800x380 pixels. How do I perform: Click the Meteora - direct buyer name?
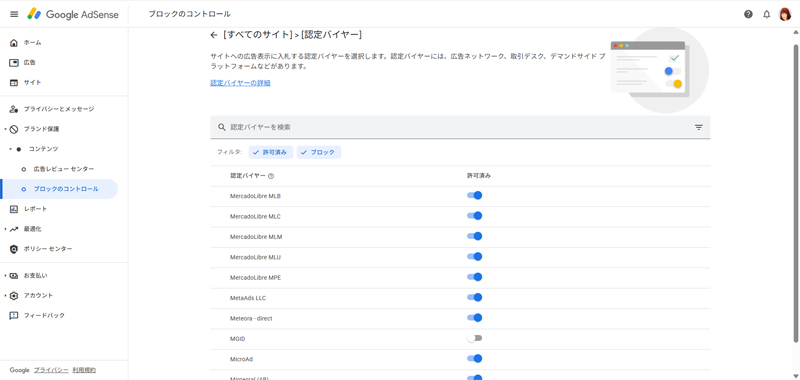252,318
